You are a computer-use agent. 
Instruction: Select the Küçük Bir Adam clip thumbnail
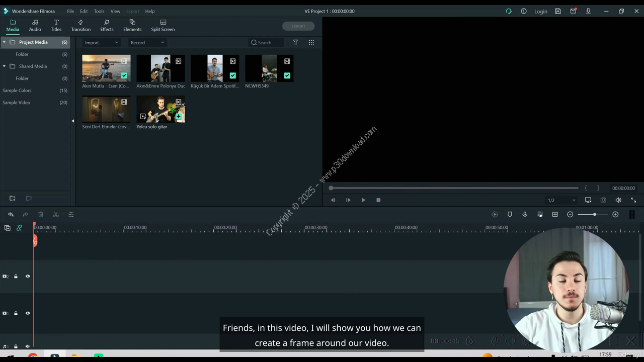[215, 68]
